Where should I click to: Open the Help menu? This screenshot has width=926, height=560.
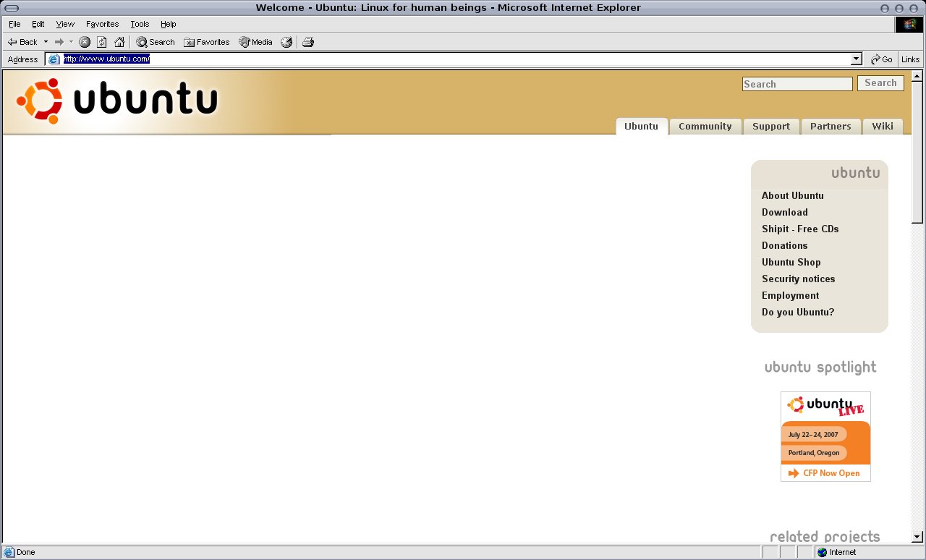point(169,24)
